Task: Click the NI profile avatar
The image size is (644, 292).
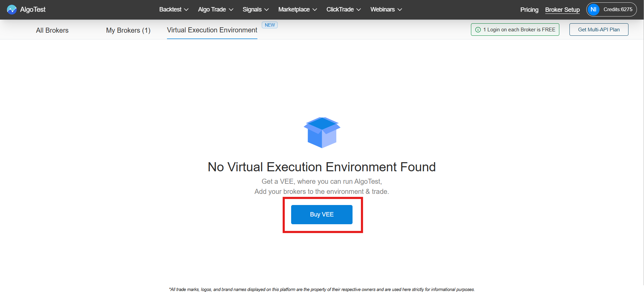Action: 593,9
